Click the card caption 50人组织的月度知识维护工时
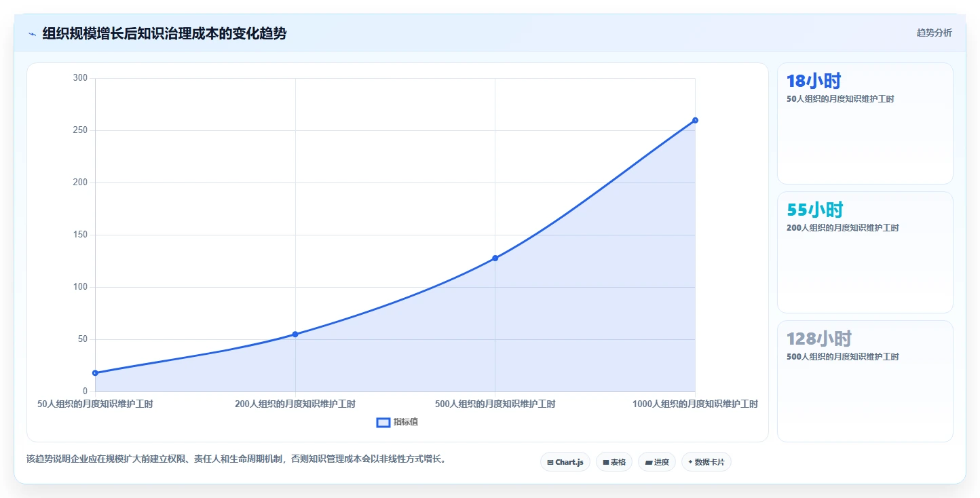The width and height of the screenshot is (980, 498). click(840, 99)
